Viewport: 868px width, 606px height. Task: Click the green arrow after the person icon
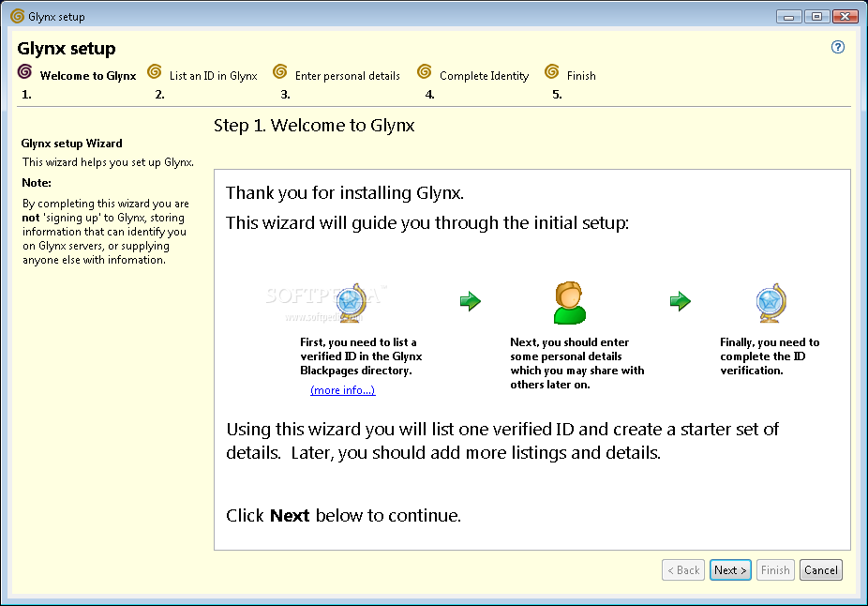[x=681, y=301]
